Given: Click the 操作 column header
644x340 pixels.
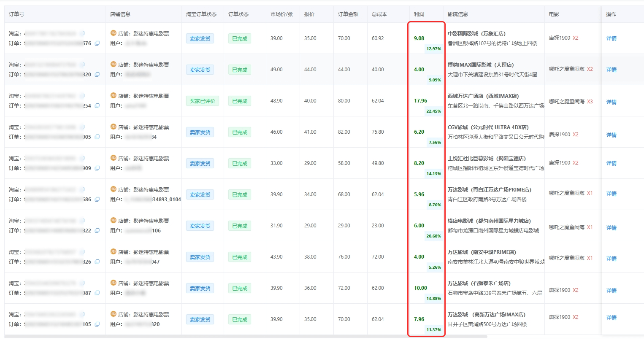Looking at the screenshot, I should 611,14.
